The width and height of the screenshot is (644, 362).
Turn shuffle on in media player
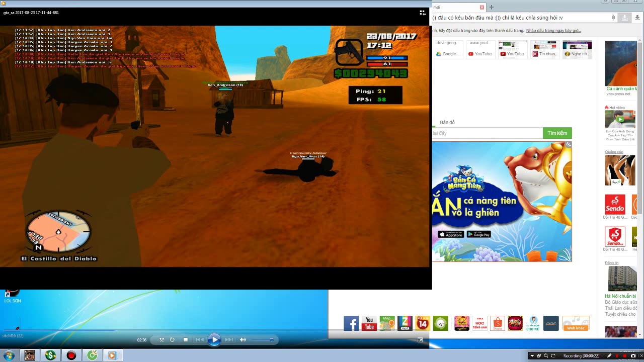coord(162,340)
